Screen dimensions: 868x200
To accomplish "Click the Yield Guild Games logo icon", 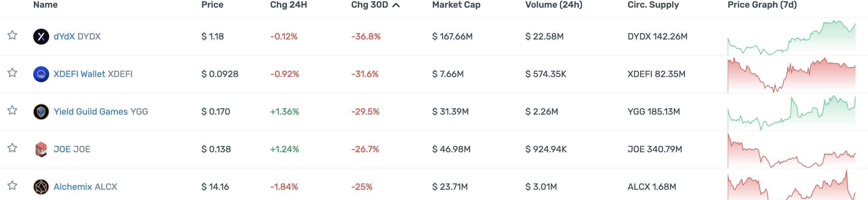I will pyautogui.click(x=41, y=112).
